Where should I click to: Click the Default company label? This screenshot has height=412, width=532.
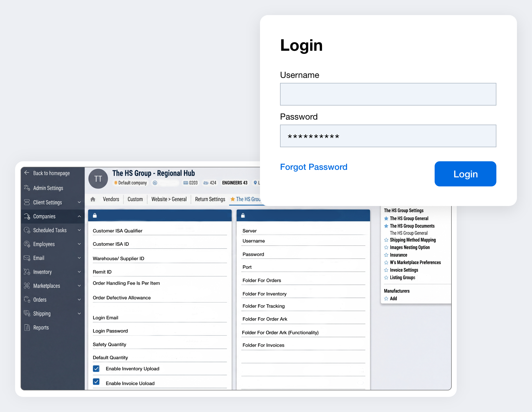tap(132, 183)
